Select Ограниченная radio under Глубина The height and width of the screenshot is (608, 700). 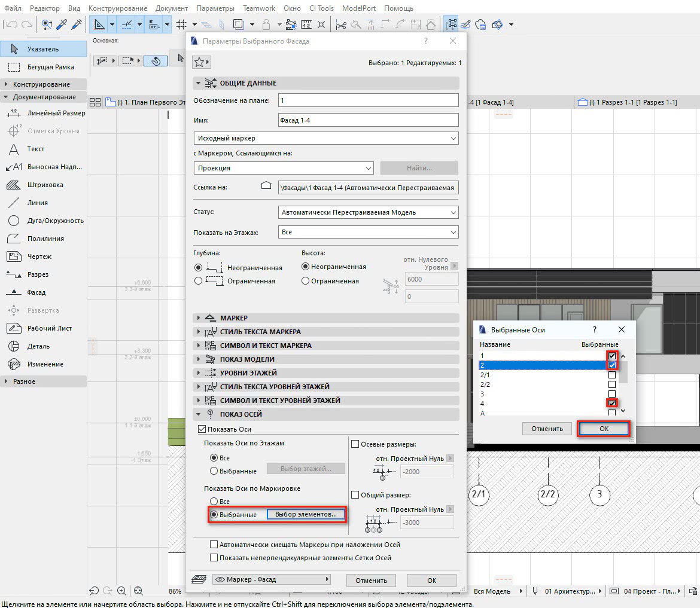point(199,280)
